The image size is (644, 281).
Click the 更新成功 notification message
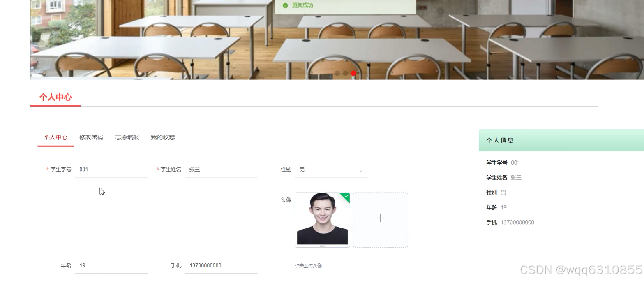coord(302,5)
